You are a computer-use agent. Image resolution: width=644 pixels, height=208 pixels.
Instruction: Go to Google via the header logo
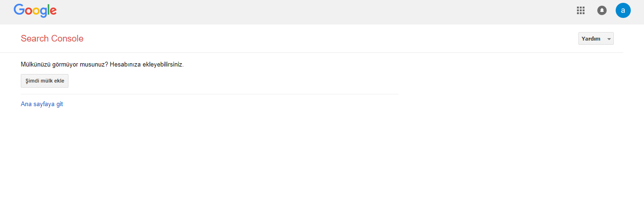pyautogui.click(x=35, y=10)
